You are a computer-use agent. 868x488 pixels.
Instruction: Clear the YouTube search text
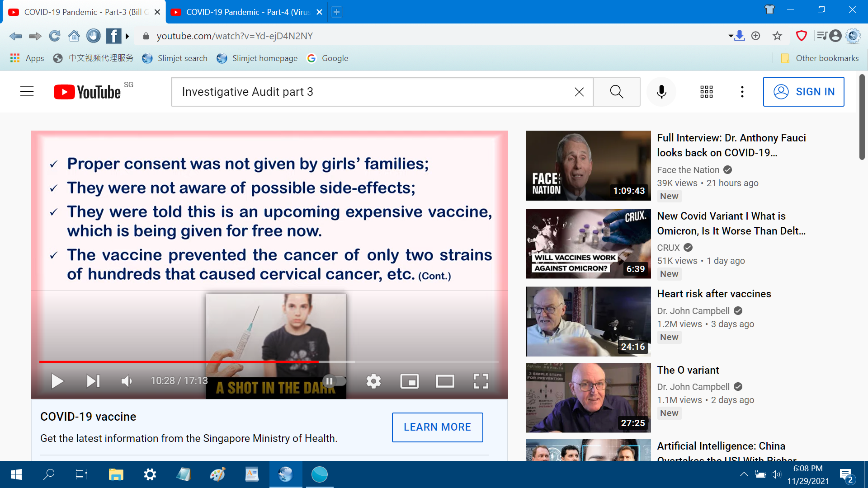579,92
